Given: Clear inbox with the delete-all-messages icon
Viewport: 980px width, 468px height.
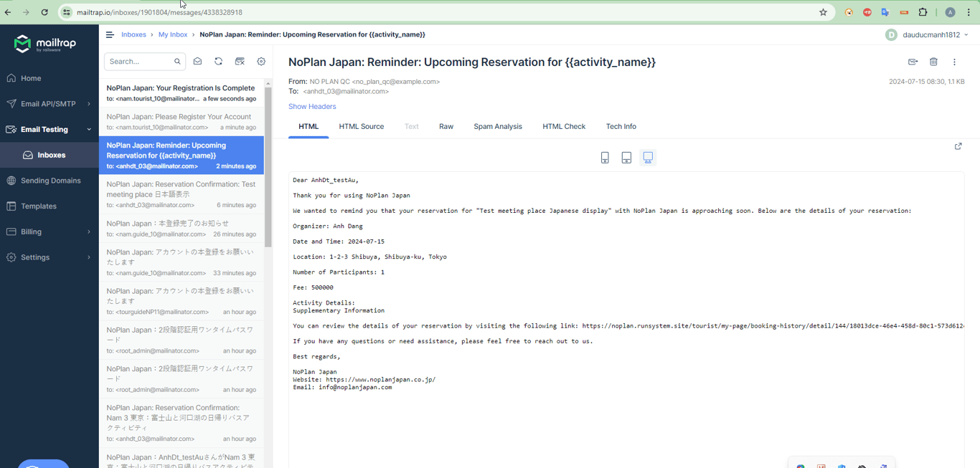Looking at the screenshot, I should 240,62.
